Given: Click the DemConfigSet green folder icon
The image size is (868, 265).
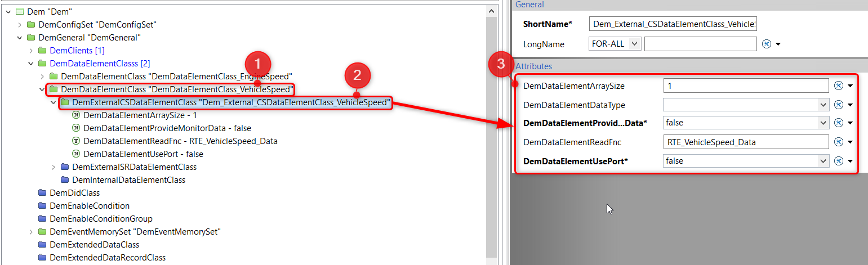Looking at the screenshot, I should 31,25.
